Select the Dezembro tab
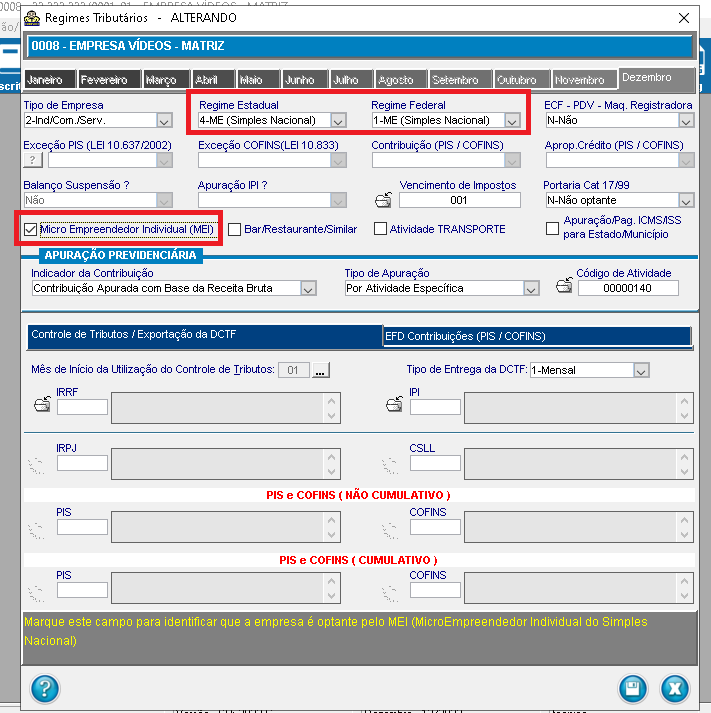Screen dimensions: 711x713 click(x=656, y=78)
